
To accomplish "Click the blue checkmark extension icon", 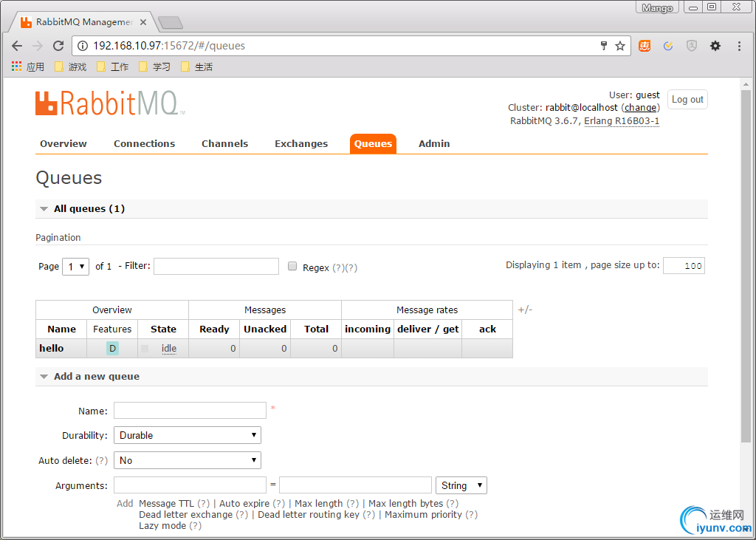I will [667, 46].
